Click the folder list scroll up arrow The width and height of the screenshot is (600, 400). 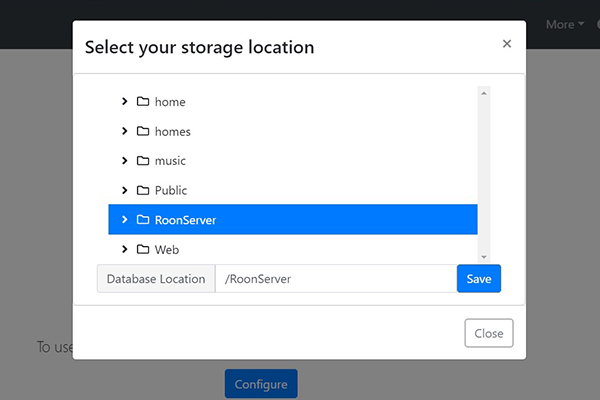click(x=484, y=93)
